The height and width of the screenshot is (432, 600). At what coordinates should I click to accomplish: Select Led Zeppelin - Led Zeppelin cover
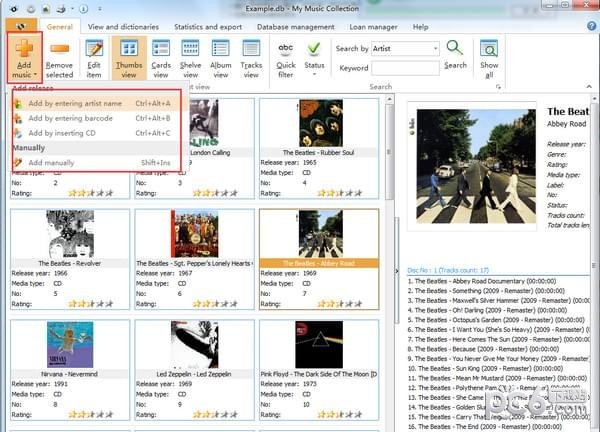coord(194,344)
